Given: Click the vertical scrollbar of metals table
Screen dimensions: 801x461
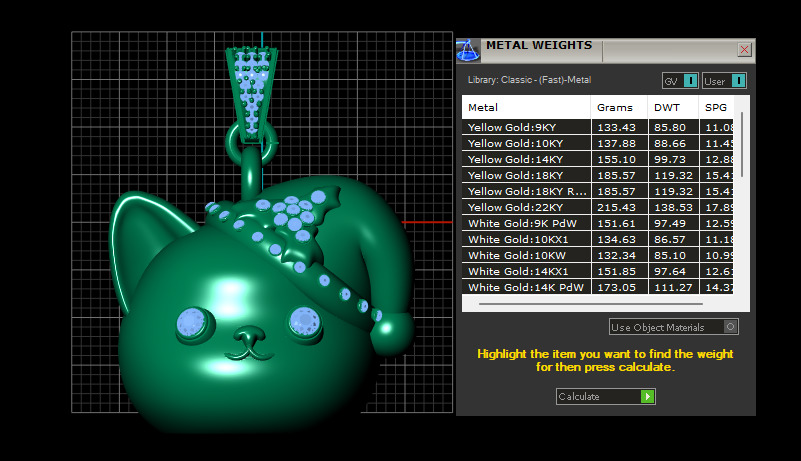Looking at the screenshot, I should tap(742, 145).
